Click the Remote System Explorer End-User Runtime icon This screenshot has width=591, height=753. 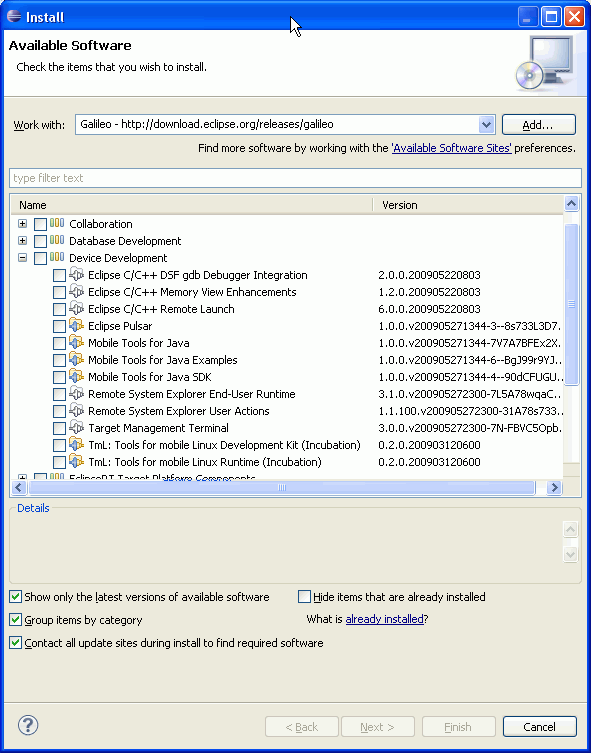point(77,394)
